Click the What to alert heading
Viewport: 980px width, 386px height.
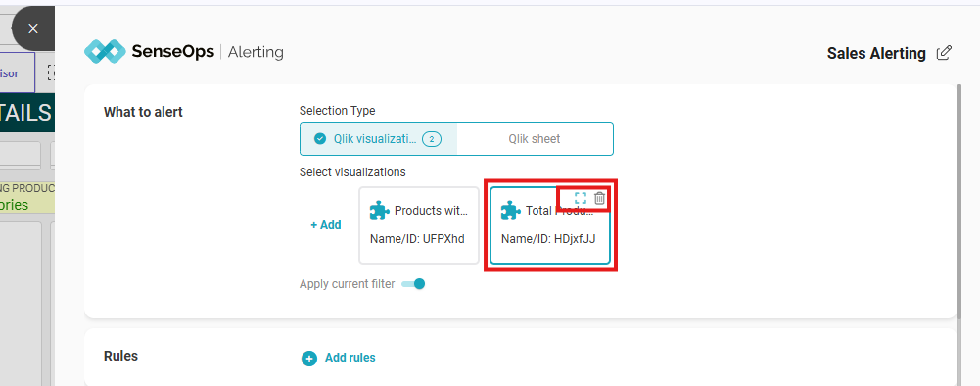pos(143,112)
